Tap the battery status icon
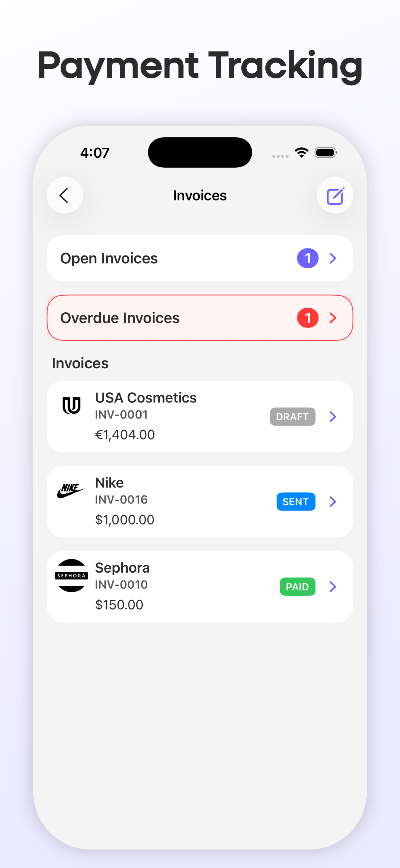The height and width of the screenshot is (868, 400). tap(326, 153)
